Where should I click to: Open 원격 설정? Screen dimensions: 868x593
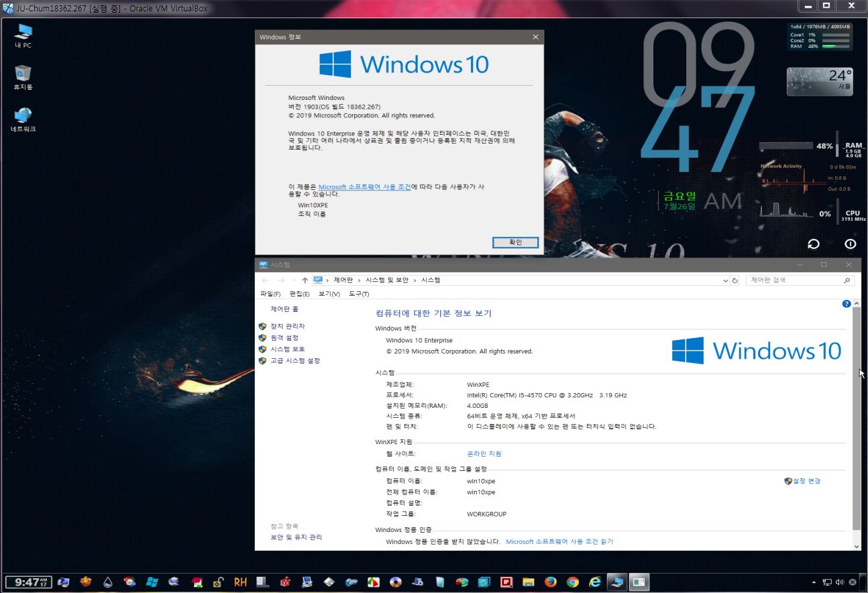click(x=284, y=337)
